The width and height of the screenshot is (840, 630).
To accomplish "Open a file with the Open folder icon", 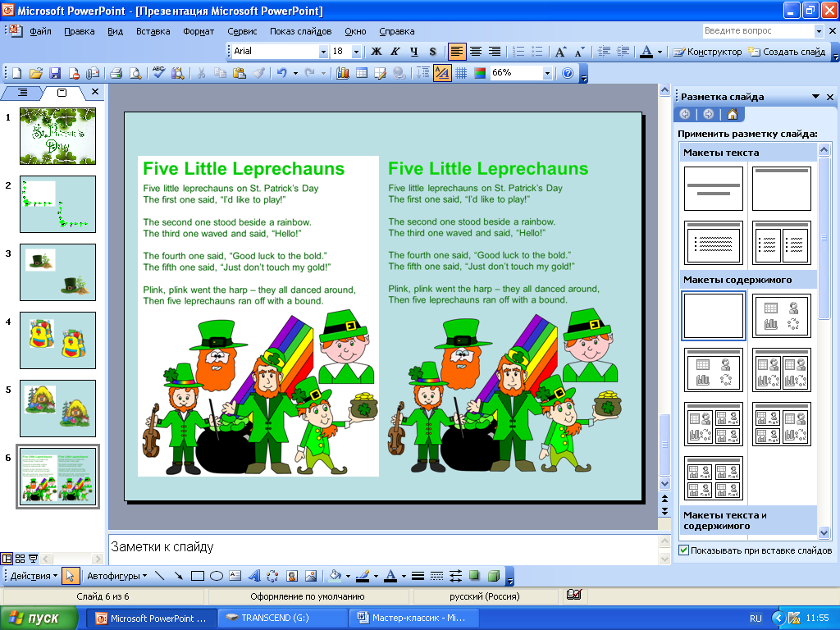I will pos(36,73).
